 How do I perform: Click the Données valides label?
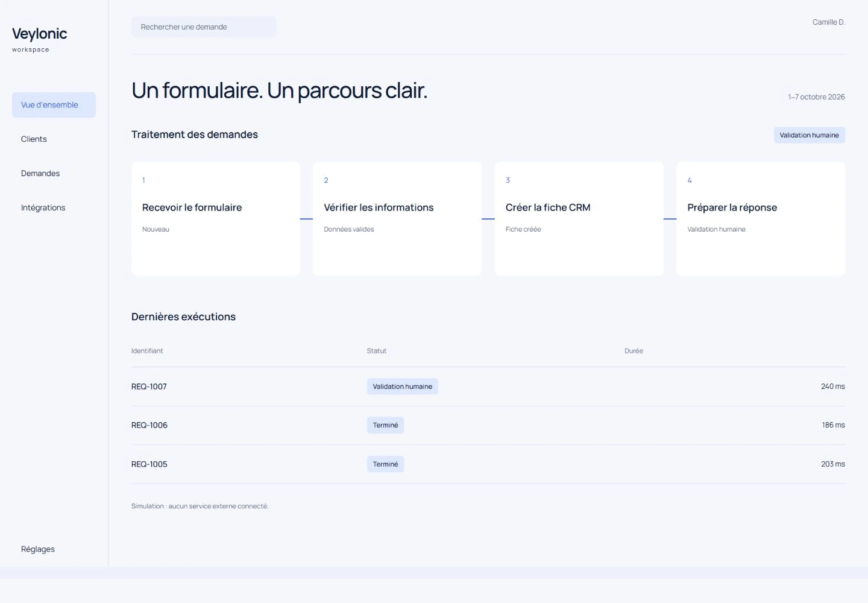349,229
